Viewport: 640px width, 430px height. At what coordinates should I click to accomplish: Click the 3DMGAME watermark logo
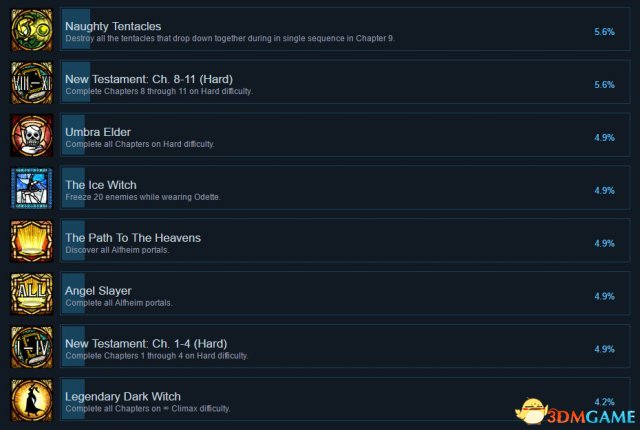(x=576, y=412)
